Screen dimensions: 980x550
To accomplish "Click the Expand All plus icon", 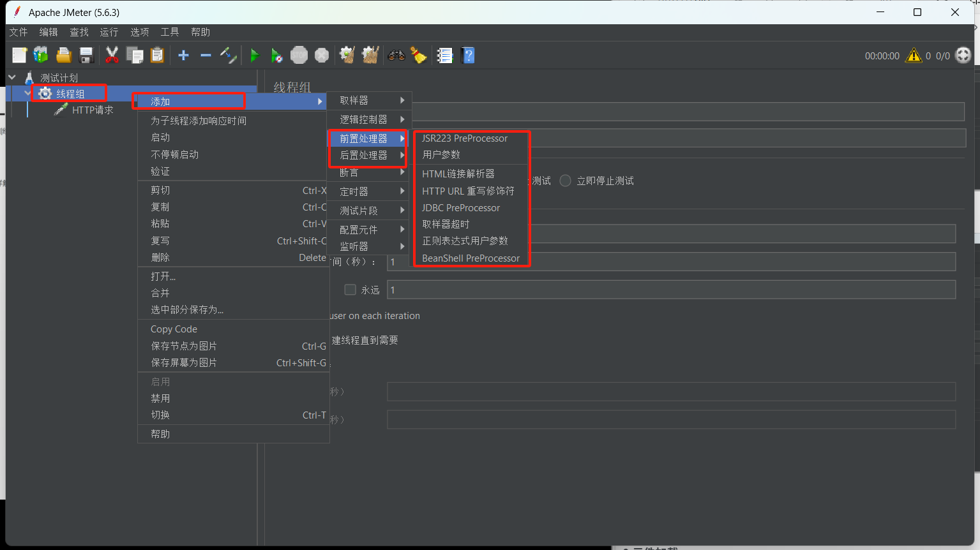I will click(183, 56).
